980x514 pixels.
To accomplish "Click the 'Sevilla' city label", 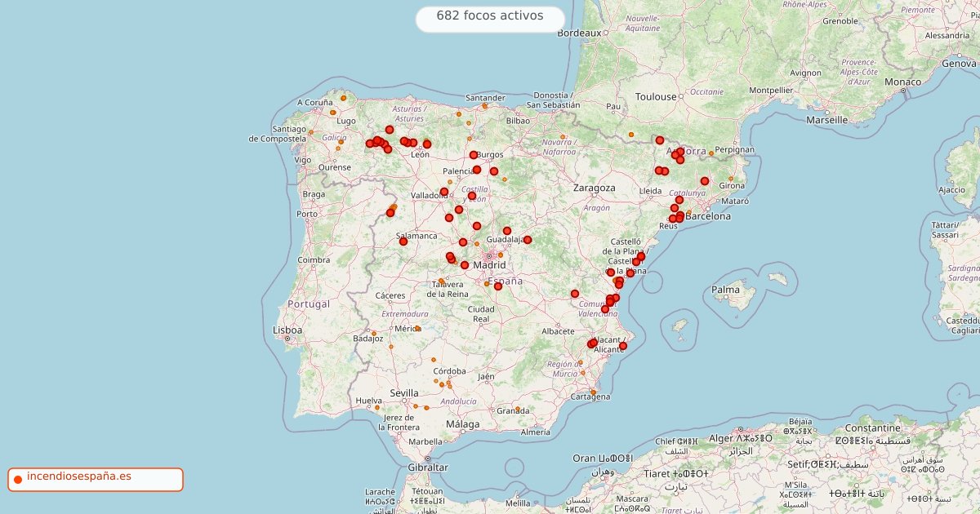I will (404, 393).
